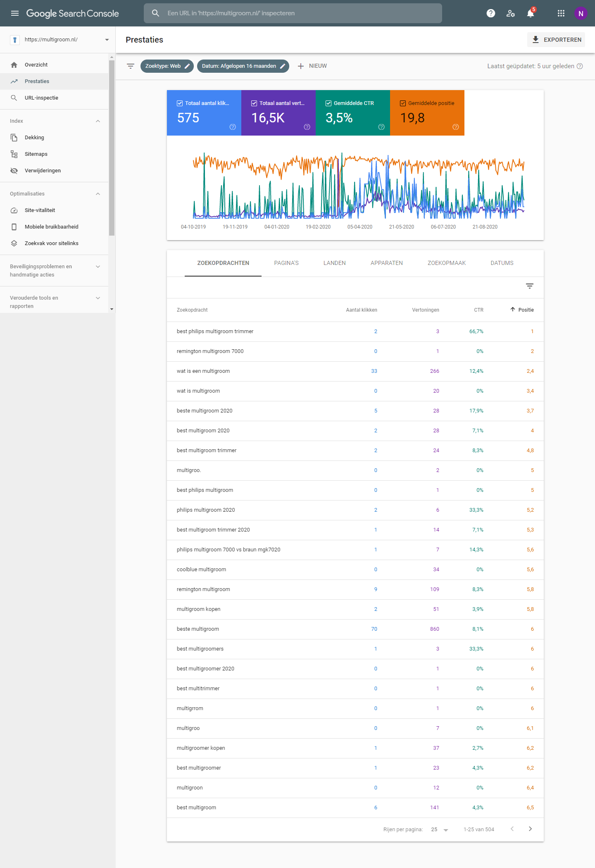Open the account avatar N
Screen dimensions: 595x868
point(581,13)
